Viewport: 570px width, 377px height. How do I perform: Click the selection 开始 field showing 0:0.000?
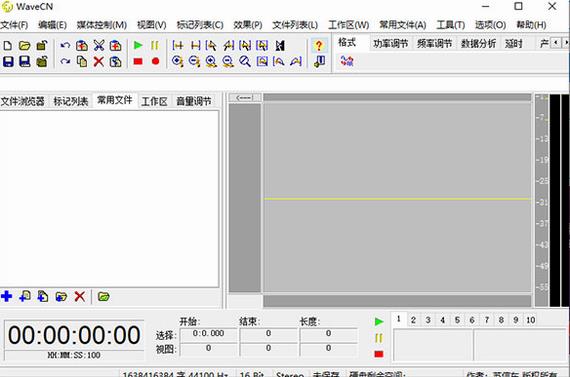208,333
